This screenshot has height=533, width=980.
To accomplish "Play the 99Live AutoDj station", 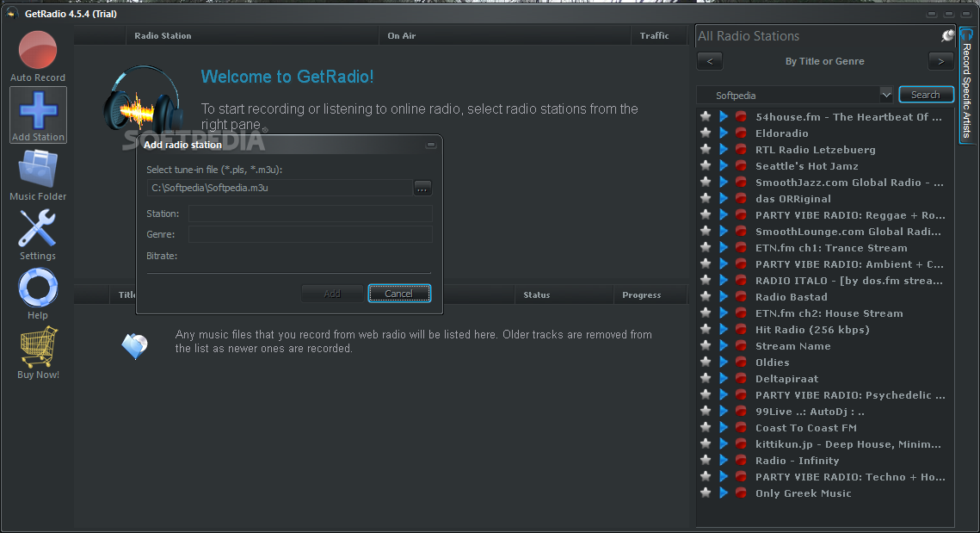I will click(723, 411).
